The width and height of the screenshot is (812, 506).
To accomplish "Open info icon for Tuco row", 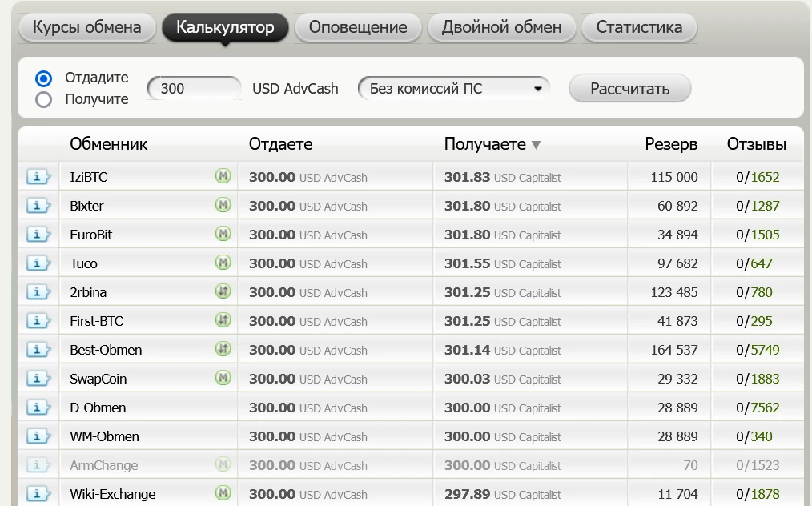I will tap(38, 263).
